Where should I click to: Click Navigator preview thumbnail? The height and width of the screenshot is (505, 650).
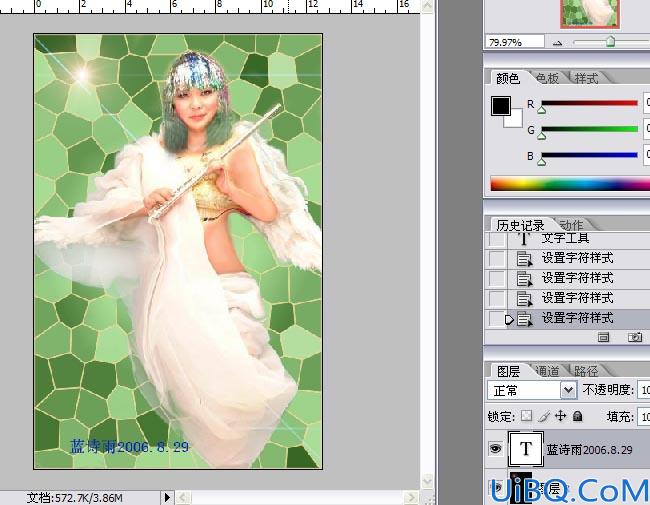tap(590, 14)
